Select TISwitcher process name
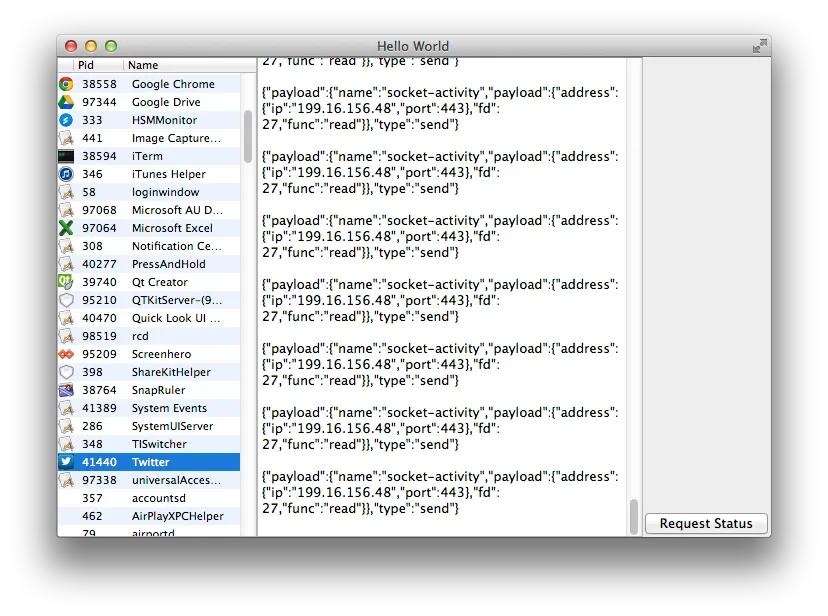828x616 pixels. coord(159,444)
